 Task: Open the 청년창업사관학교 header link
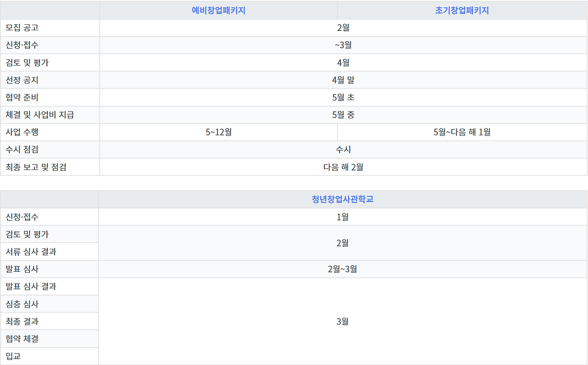343,199
